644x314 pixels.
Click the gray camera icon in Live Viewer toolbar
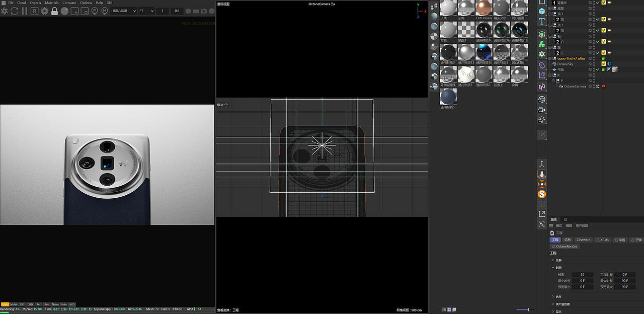coord(204,11)
